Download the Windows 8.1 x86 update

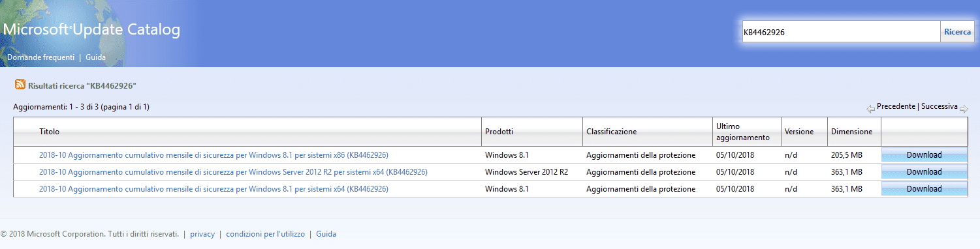[924, 155]
